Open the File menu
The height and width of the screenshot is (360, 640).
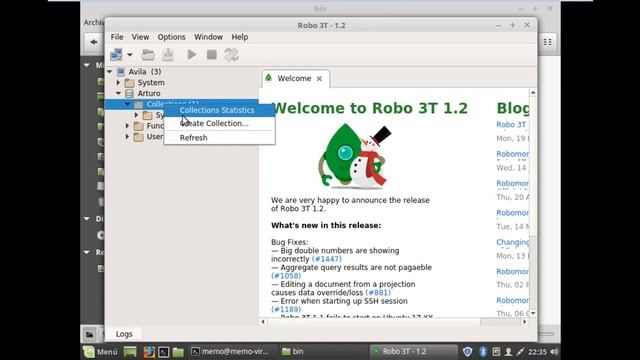(117, 37)
